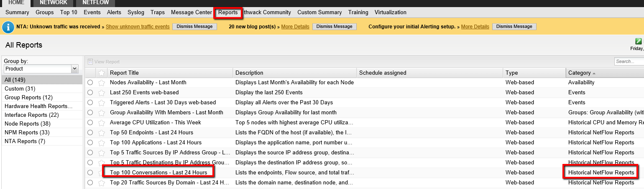Screen dimensions: 644x189
Task: Favorite the Top 100 Applications report
Action: click(x=101, y=143)
